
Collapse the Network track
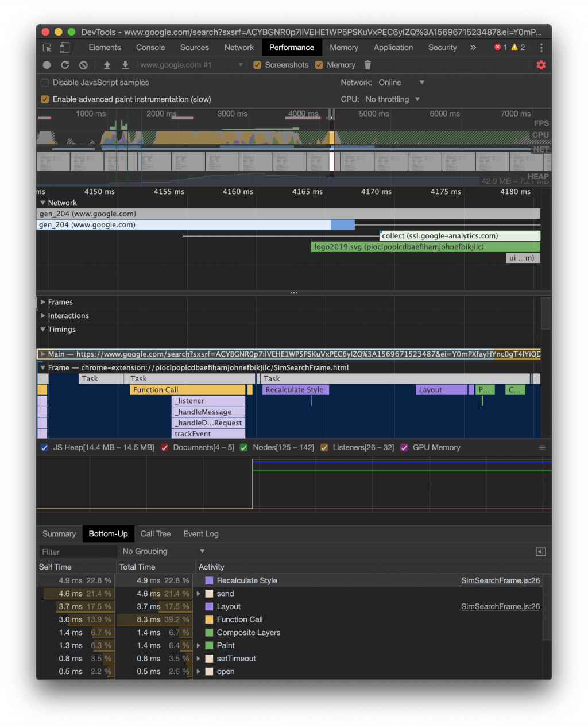click(43, 203)
